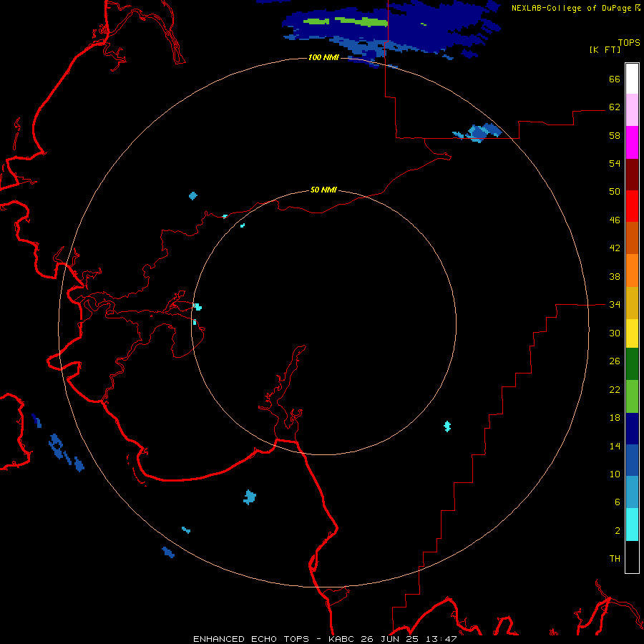
Task: Click the 13:47 timestamp in the caption
Action: (x=441, y=639)
